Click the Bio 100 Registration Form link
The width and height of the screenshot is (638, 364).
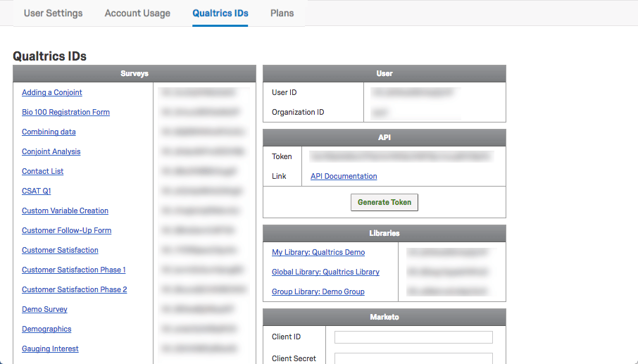click(65, 112)
